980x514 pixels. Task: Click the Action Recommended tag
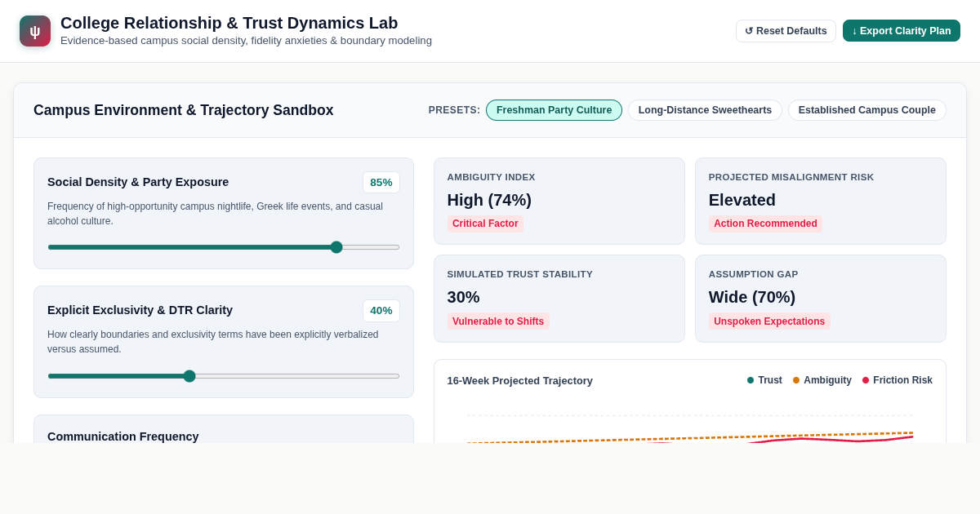765,224
